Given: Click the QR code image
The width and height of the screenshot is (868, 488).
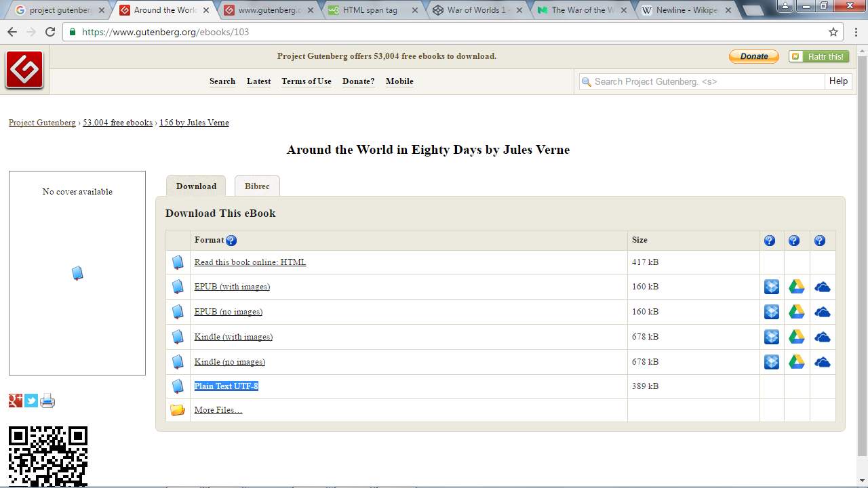Looking at the screenshot, I should point(48,456).
